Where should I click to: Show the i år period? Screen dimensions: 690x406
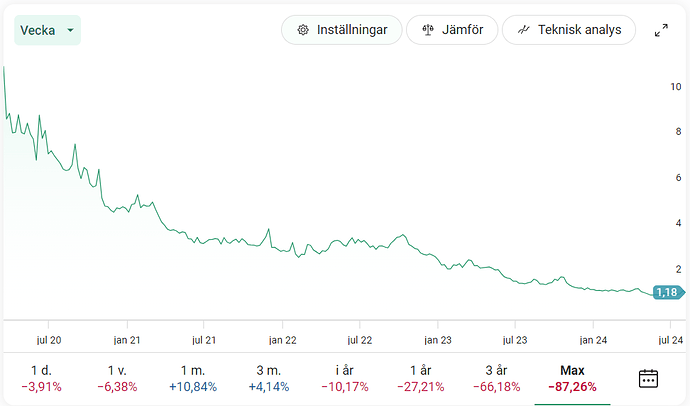point(344,378)
